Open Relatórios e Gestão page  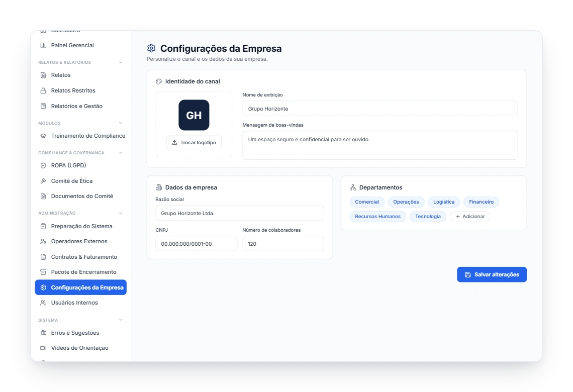click(x=81, y=106)
